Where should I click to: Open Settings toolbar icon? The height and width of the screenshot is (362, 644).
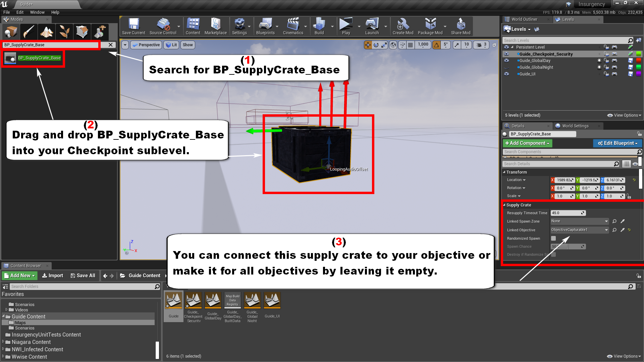tap(239, 26)
